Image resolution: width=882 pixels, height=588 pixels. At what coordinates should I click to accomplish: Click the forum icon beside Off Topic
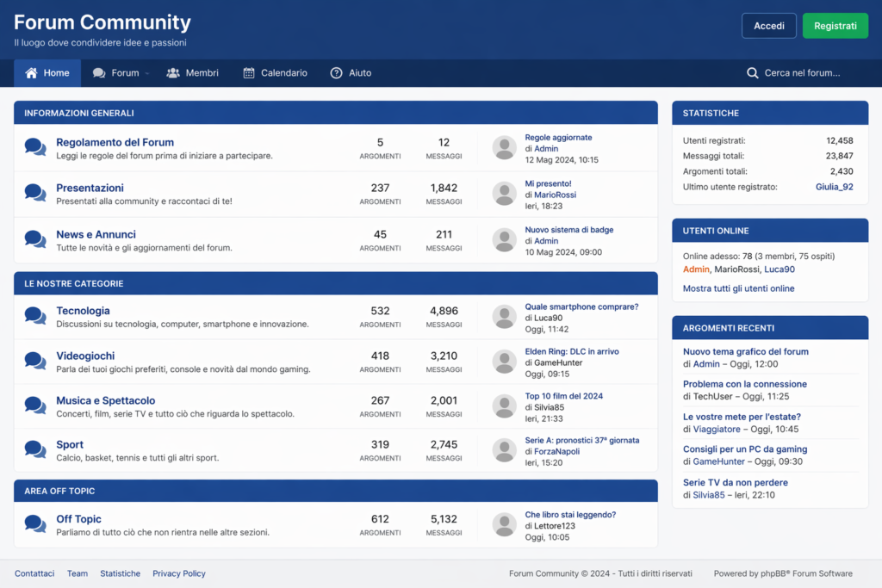(35, 524)
